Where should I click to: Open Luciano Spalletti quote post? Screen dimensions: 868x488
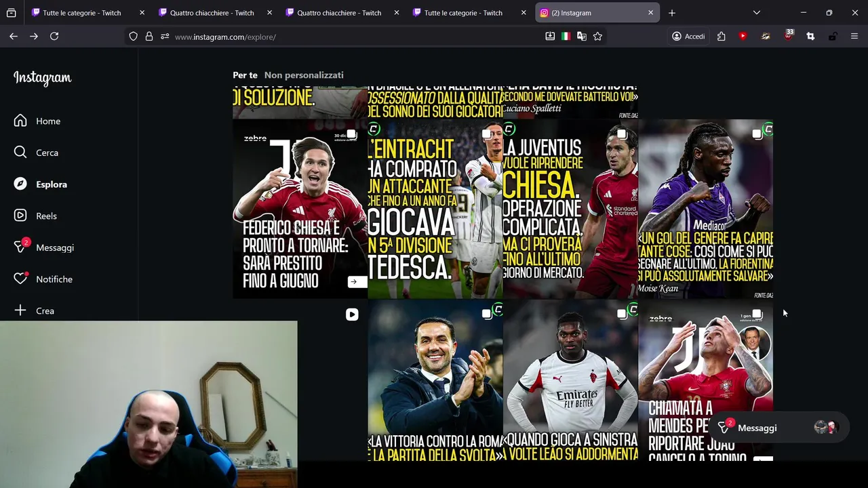(x=570, y=102)
